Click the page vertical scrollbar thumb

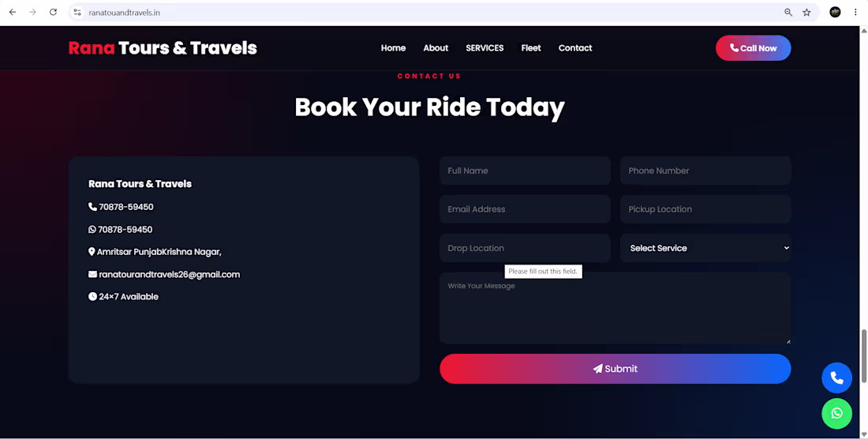[x=863, y=356]
